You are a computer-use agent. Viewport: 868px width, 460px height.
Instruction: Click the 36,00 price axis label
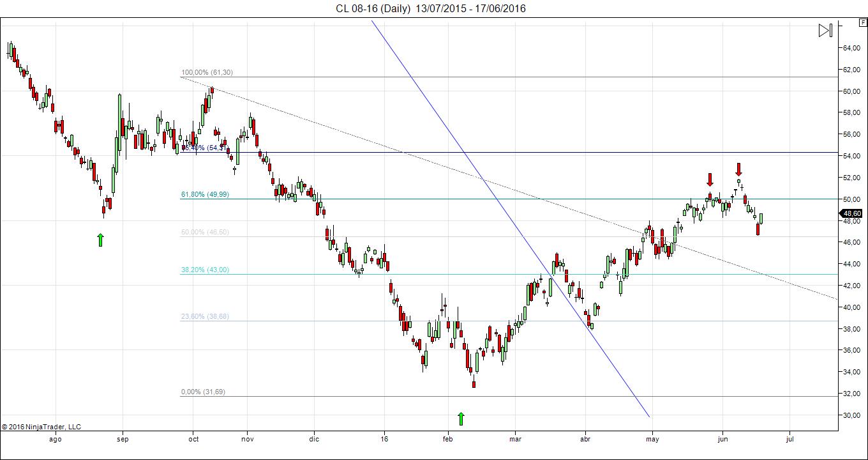pyautogui.click(x=852, y=351)
